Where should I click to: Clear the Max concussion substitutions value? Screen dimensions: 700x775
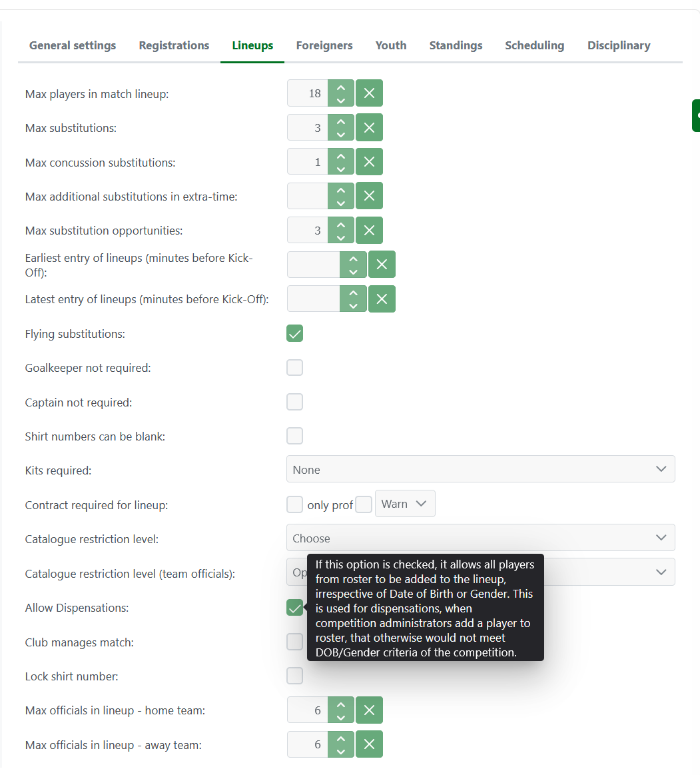pos(369,162)
